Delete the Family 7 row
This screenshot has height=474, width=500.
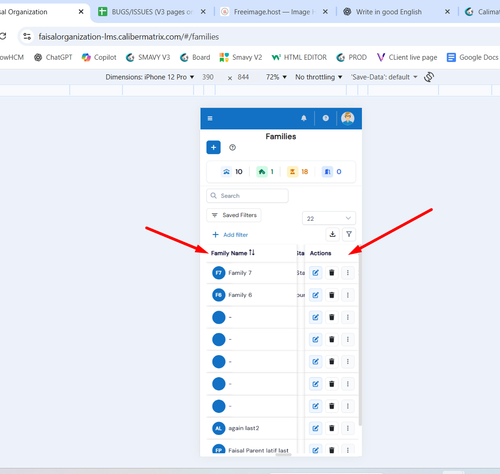point(332,273)
